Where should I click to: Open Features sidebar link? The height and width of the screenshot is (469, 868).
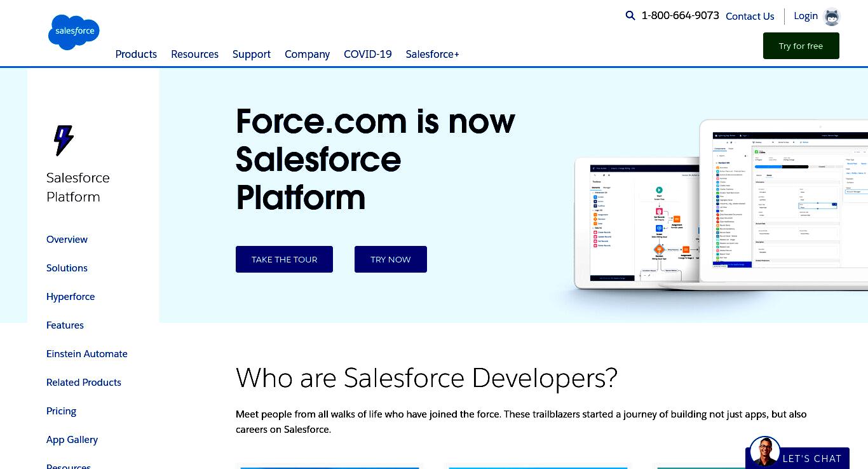click(65, 325)
